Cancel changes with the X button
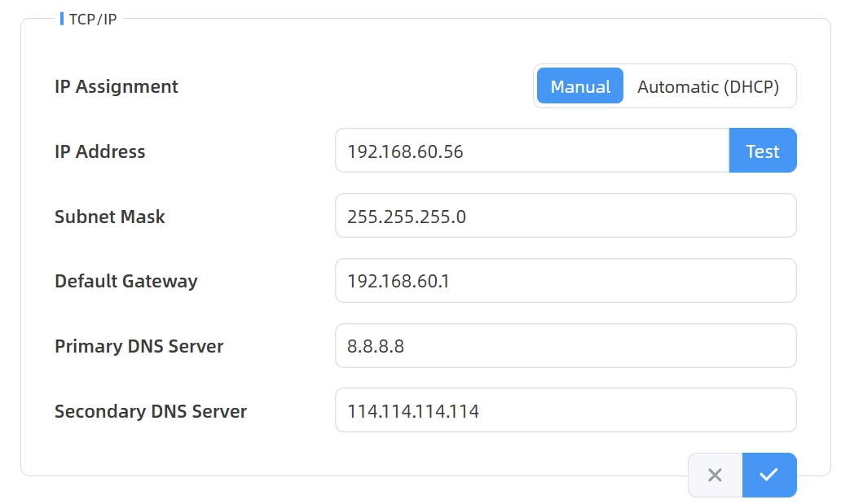This screenshot has width=841, height=504. (715, 475)
